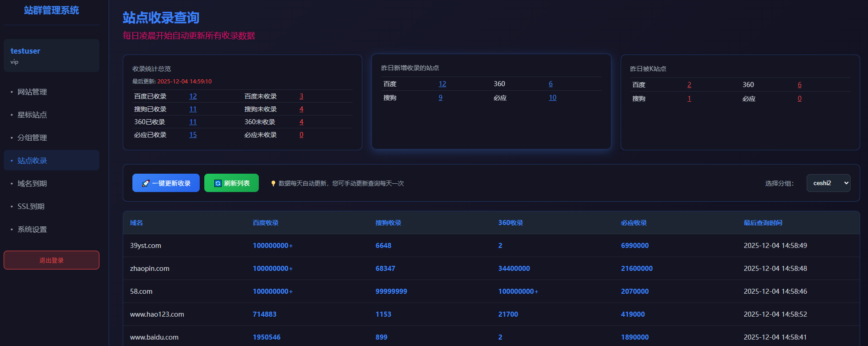Click domain 39yst.com in the table
The height and width of the screenshot is (346, 868).
[146, 246]
